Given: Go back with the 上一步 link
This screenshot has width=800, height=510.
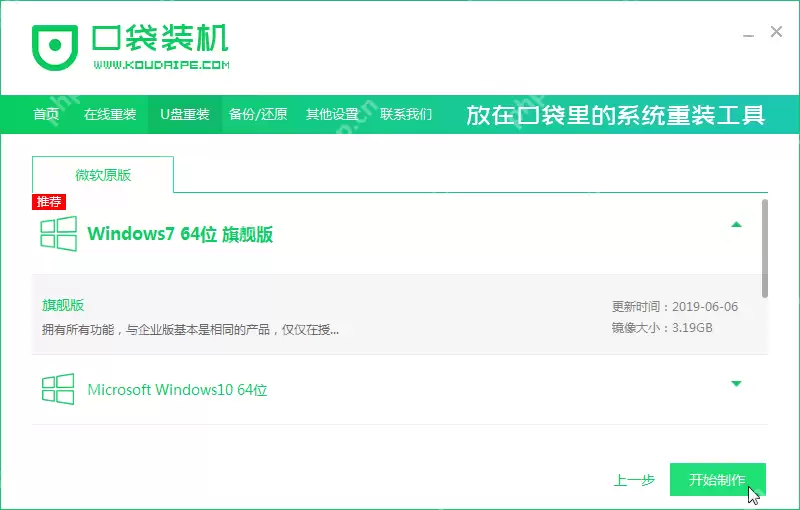Looking at the screenshot, I should point(634,480).
